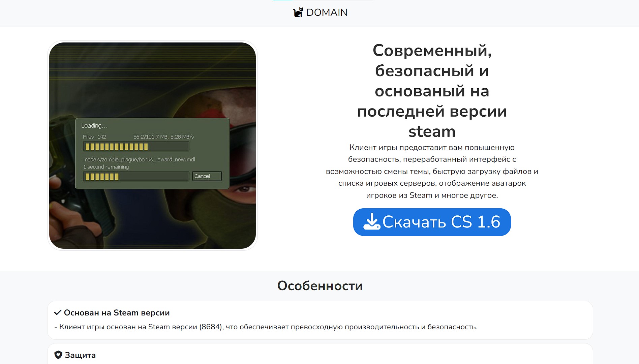
Task: Click the cat silhouette left of DOMAIN text
Action: (299, 12)
